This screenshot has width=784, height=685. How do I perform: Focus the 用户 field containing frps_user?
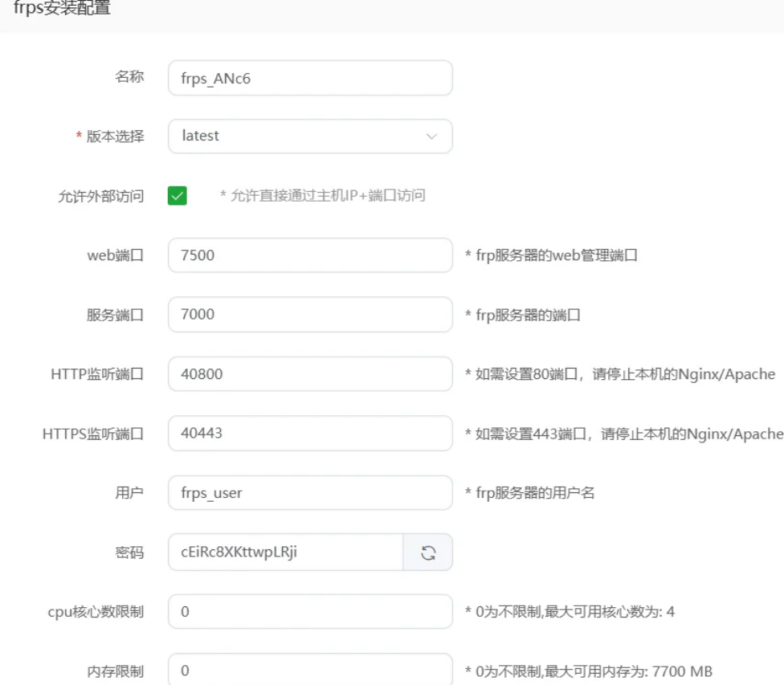click(x=309, y=493)
